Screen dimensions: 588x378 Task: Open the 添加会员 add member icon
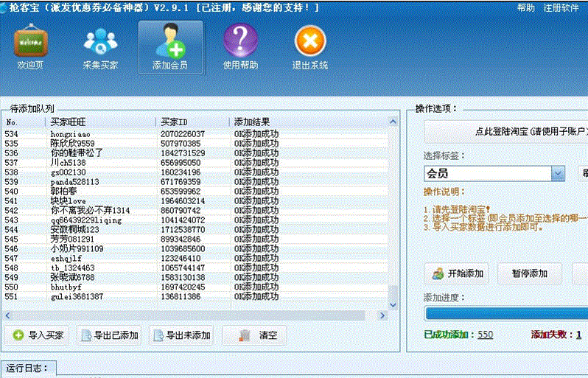(170, 47)
